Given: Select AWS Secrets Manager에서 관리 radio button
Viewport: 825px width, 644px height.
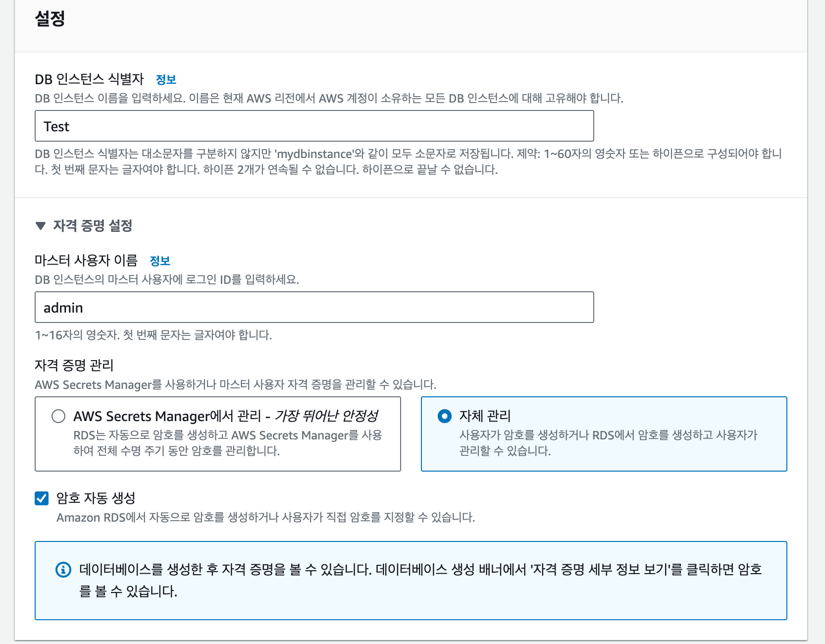Looking at the screenshot, I should (x=58, y=416).
